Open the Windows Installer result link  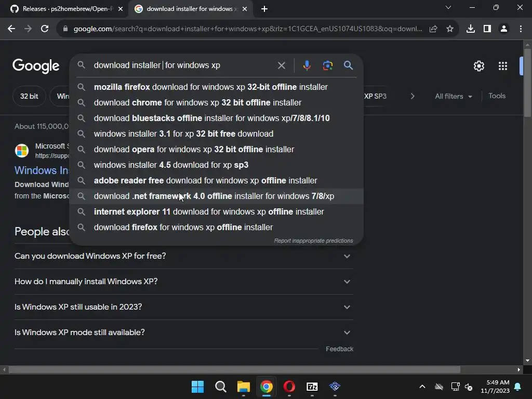pyautogui.click(x=42, y=170)
